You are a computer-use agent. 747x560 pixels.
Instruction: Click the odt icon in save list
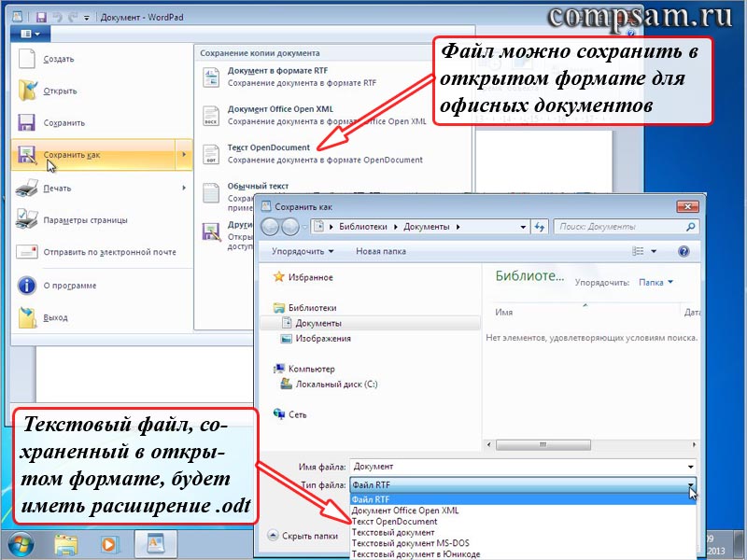[211, 154]
